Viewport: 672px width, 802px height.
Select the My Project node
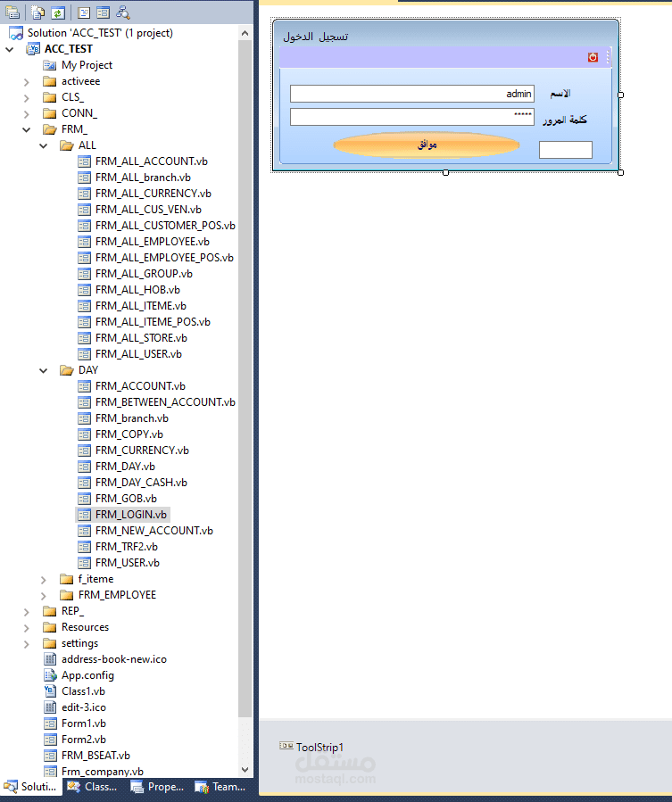pos(87,65)
